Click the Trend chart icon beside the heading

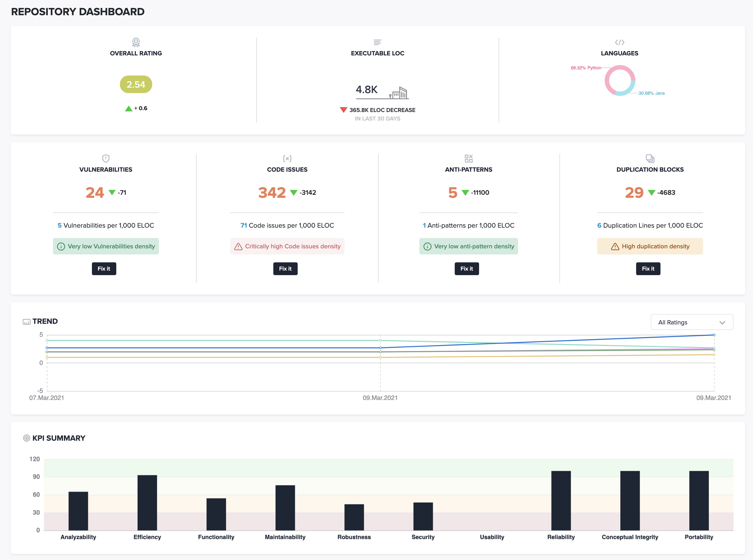click(27, 321)
